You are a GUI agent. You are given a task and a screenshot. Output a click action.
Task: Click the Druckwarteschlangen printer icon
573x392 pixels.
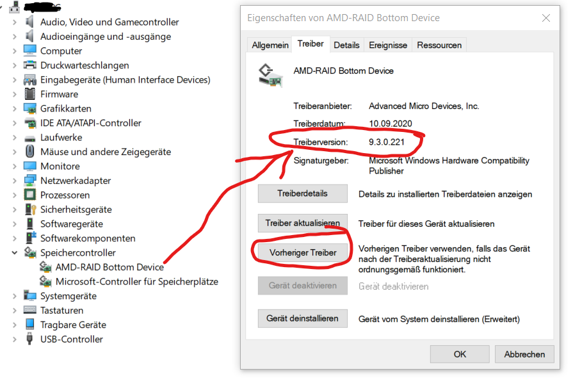click(x=29, y=65)
